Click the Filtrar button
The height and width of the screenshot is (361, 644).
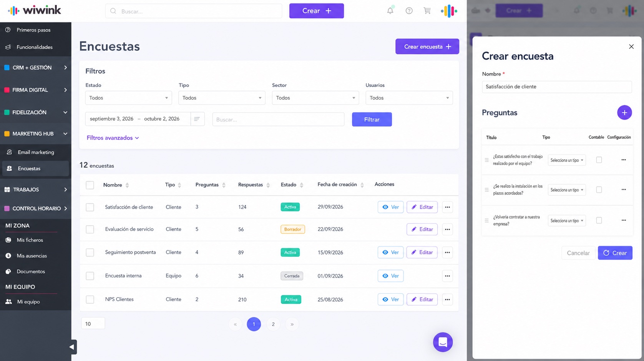[x=372, y=120]
